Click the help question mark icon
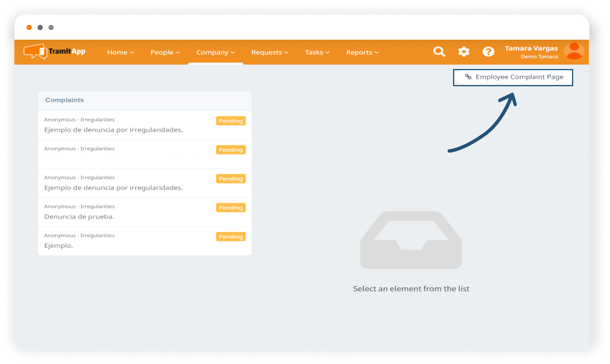610x364 pixels. click(488, 52)
